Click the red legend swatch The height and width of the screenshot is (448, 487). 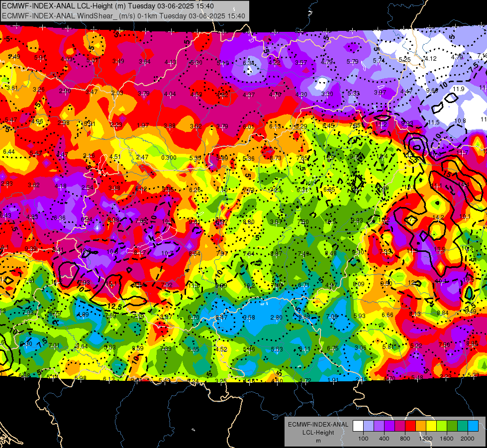coord(410,426)
